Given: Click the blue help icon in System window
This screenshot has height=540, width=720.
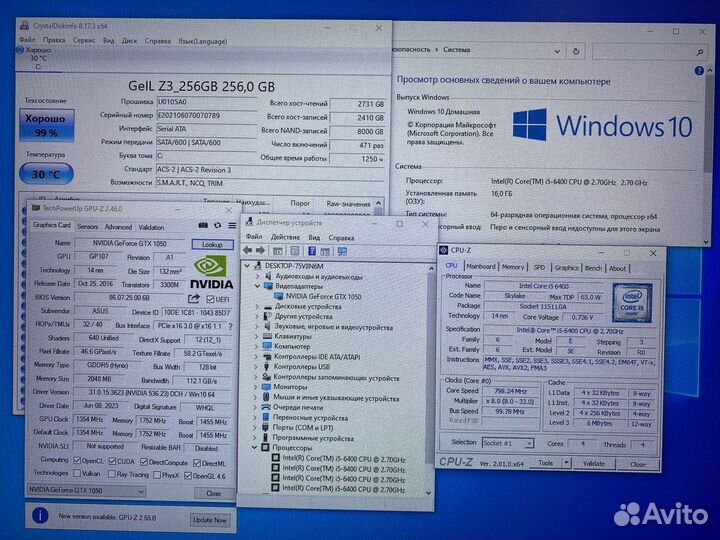Looking at the screenshot, I should [x=699, y=71].
